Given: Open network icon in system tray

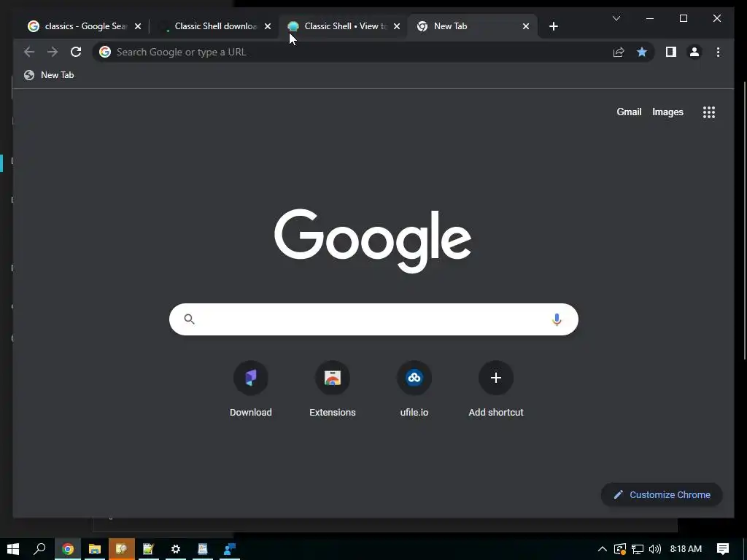Looking at the screenshot, I should coord(638,549).
